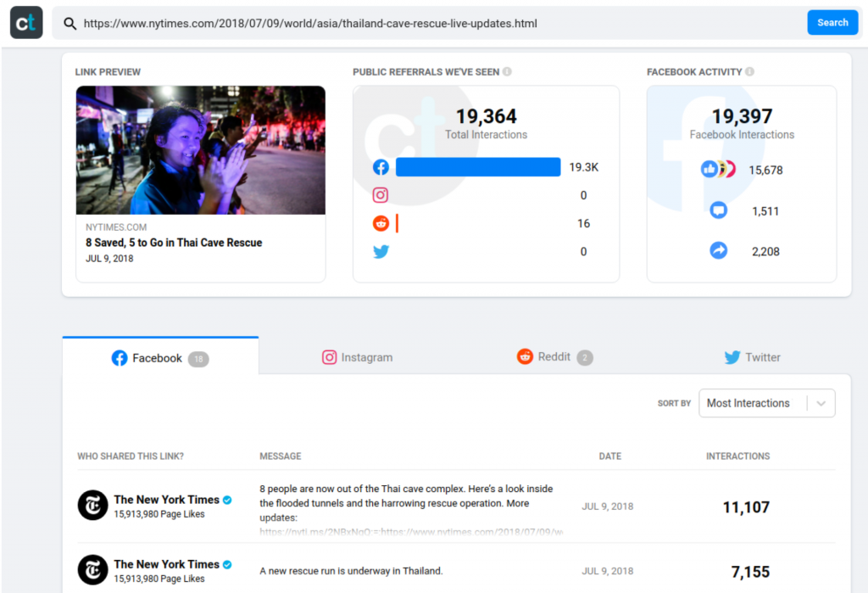Viewport: 868px width, 593px height.
Task: Click the JUL 9, 2018 date under the article title
Action: click(109, 258)
